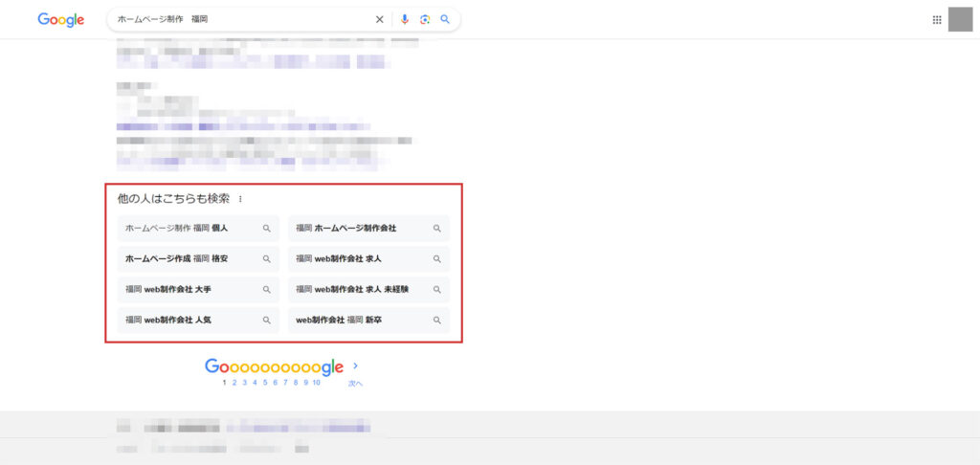Viewport: 980px width, 465px height.
Task: Click the Google logo in header
Action: [x=61, y=19]
